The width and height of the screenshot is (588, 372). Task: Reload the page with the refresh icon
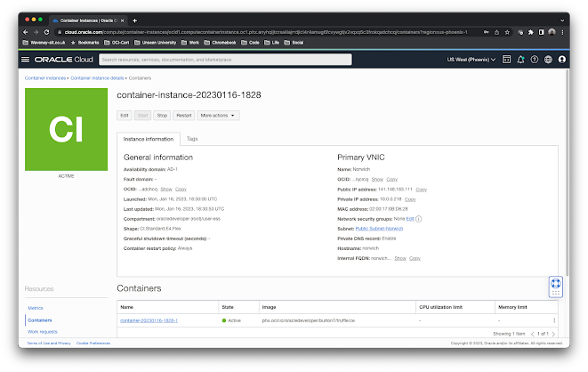46,32
